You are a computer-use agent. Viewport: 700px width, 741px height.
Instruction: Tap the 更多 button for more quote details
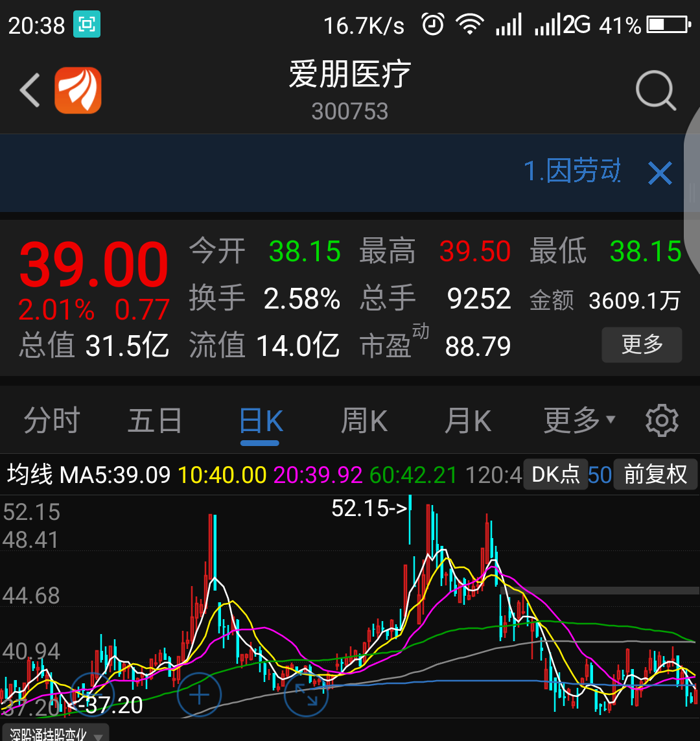point(642,345)
